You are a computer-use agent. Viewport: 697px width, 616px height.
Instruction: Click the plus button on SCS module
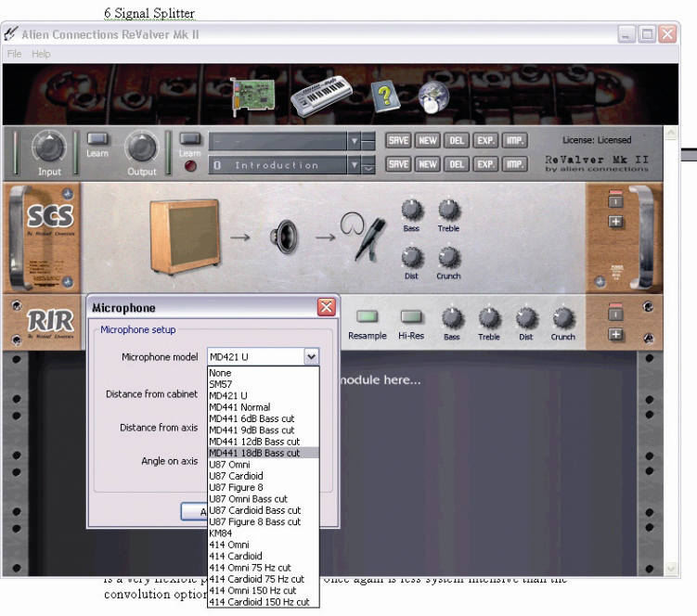click(x=615, y=222)
